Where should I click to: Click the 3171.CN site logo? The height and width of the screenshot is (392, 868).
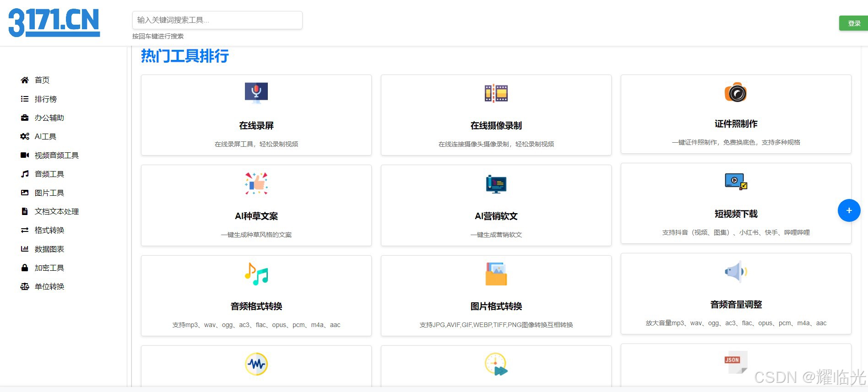coord(54,22)
